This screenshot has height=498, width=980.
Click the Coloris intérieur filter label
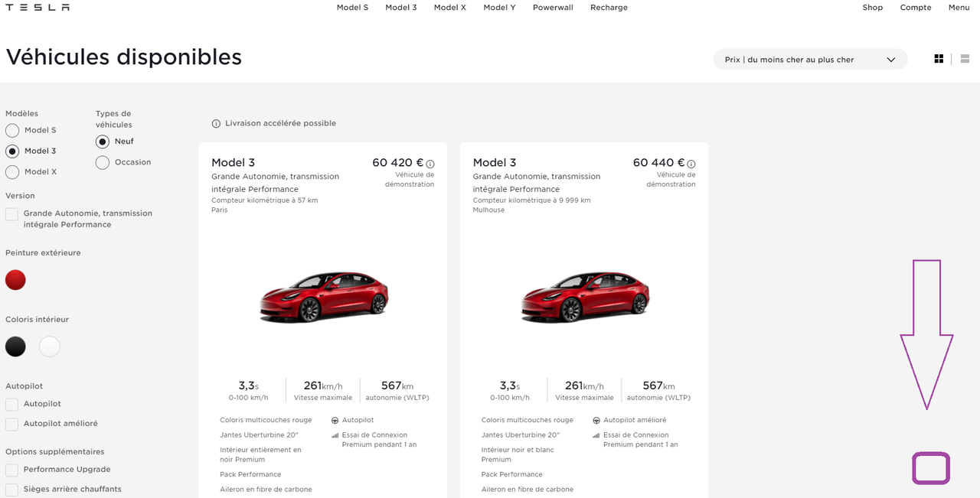pyautogui.click(x=38, y=320)
